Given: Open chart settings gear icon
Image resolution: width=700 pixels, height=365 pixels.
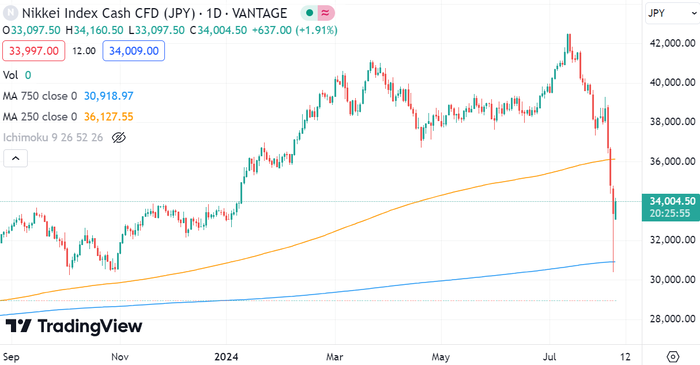Looking at the screenshot, I should (x=672, y=357).
